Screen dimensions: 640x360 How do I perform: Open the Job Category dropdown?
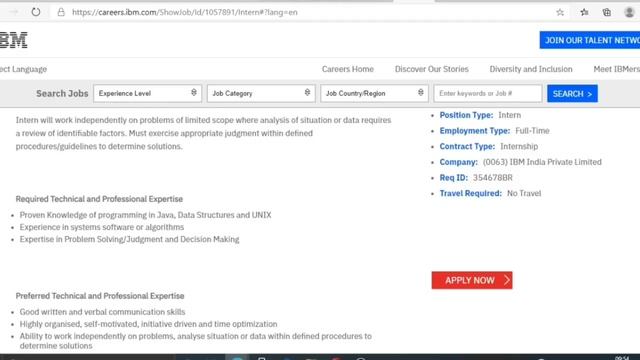point(261,93)
